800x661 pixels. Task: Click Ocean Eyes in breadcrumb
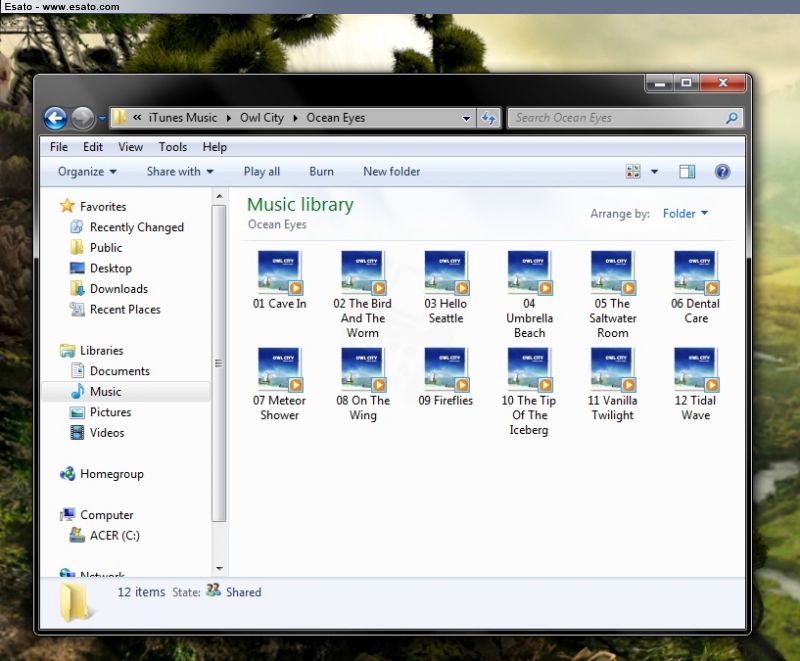(x=336, y=118)
